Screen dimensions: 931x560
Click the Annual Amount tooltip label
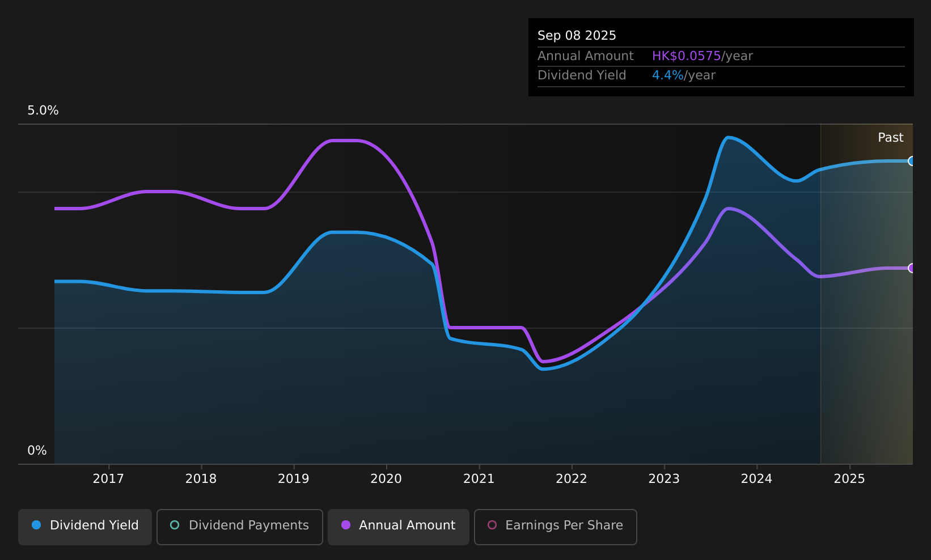586,56
